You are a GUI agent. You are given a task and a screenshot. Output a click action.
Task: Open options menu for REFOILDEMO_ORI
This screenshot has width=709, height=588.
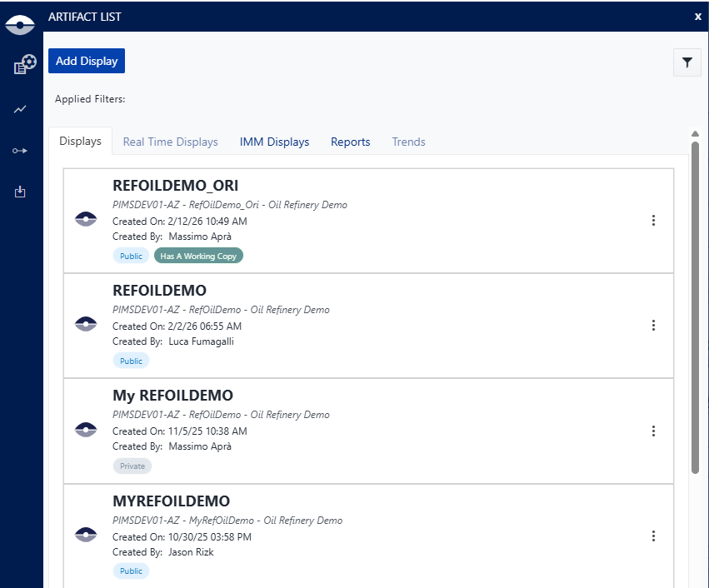tap(653, 220)
